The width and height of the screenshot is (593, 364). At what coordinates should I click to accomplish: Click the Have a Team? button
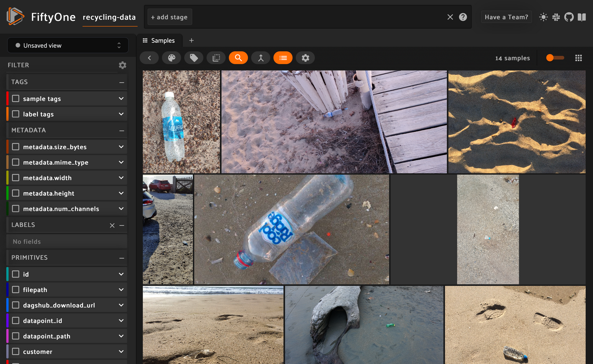[x=506, y=17]
